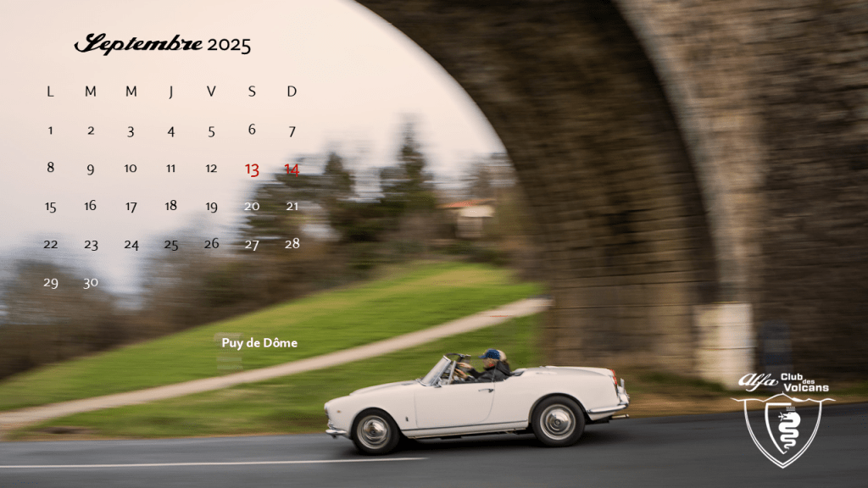Choose date 17 in the calendar

[x=131, y=207]
